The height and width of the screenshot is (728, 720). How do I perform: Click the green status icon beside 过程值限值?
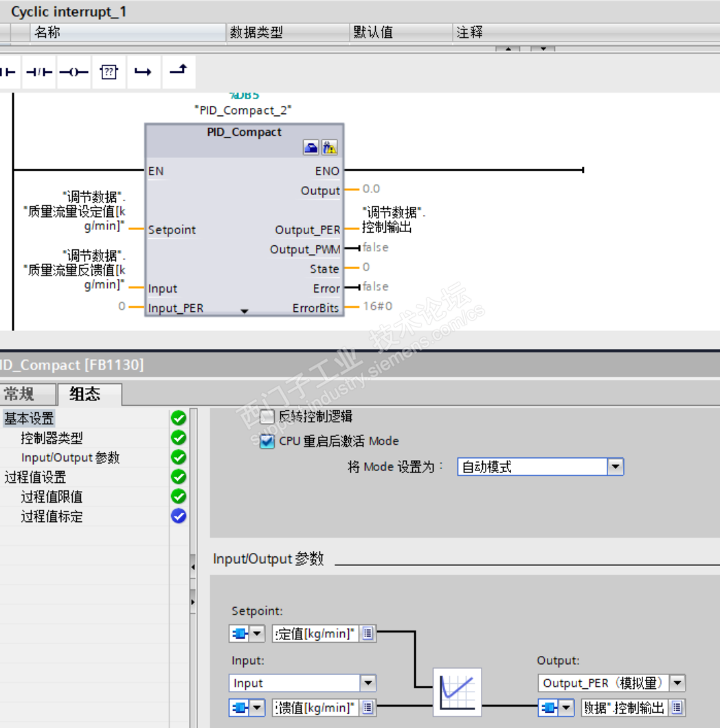point(179,497)
